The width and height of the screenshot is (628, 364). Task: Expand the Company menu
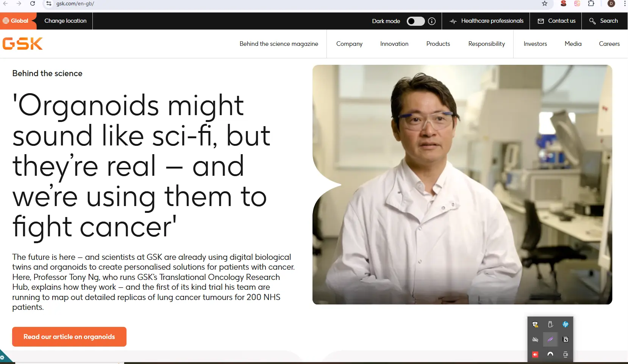click(x=349, y=44)
